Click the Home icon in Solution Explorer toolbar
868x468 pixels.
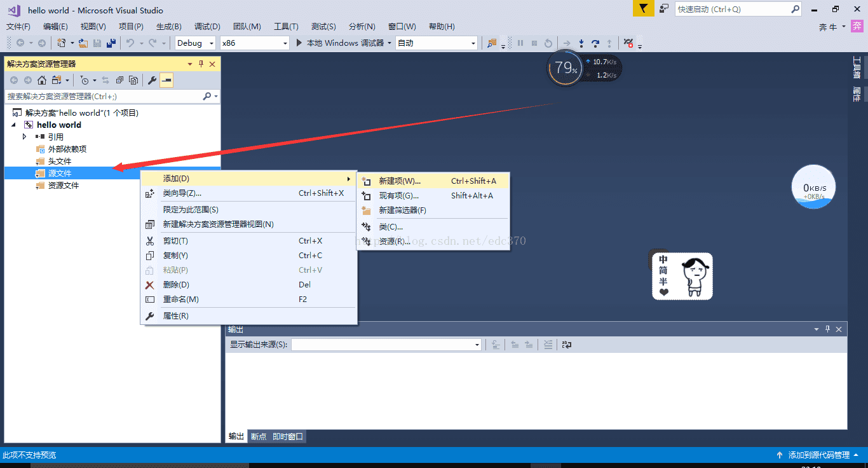point(42,80)
